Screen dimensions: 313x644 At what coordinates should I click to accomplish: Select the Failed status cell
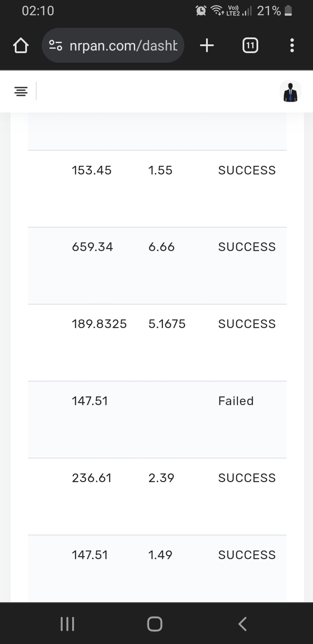236,401
